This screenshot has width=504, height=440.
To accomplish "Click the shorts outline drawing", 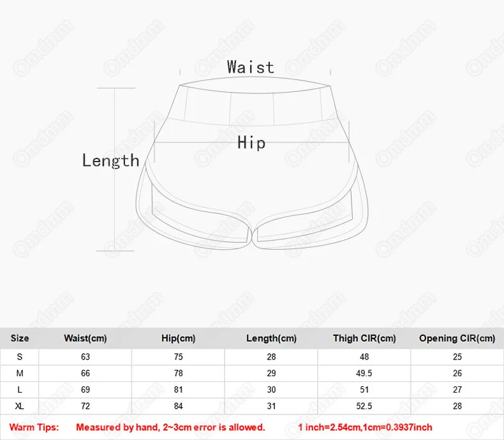I will point(252,163).
